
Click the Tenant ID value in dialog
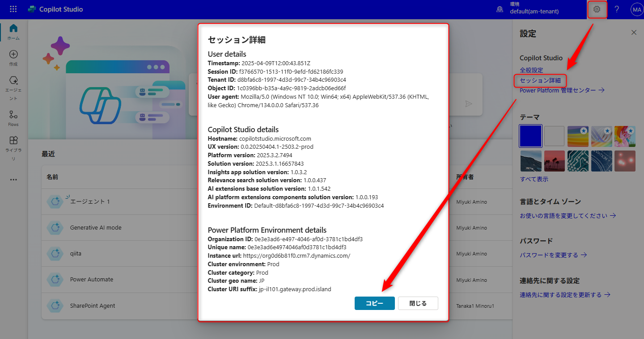pyautogui.click(x=292, y=80)
